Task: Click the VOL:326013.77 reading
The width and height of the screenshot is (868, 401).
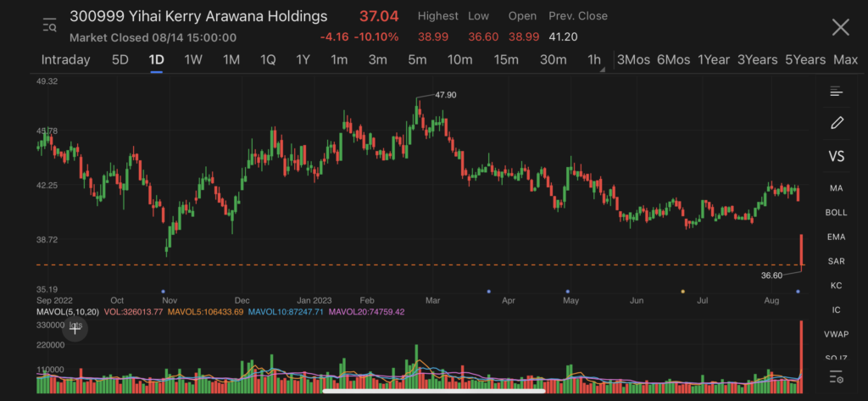Action: (135, 312)
